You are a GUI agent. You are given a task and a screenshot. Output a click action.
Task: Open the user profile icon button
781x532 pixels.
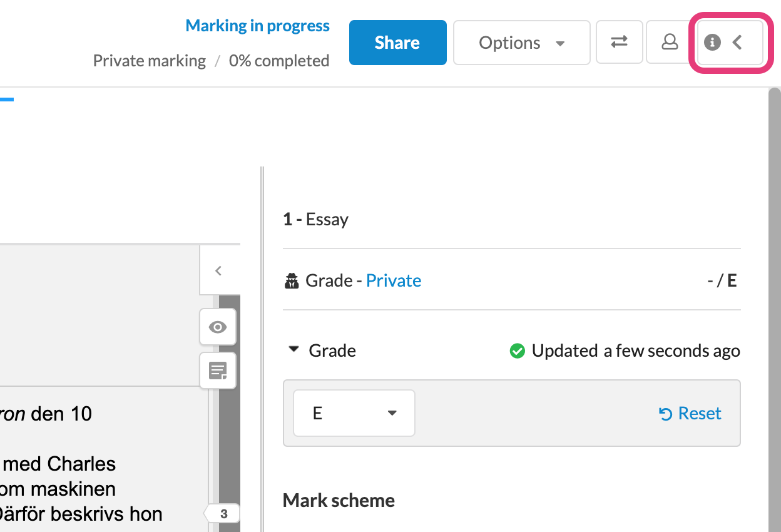[670, 42]
